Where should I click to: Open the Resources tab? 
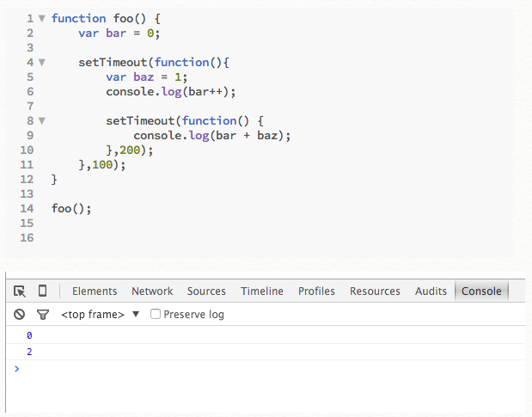click(375, 291)
